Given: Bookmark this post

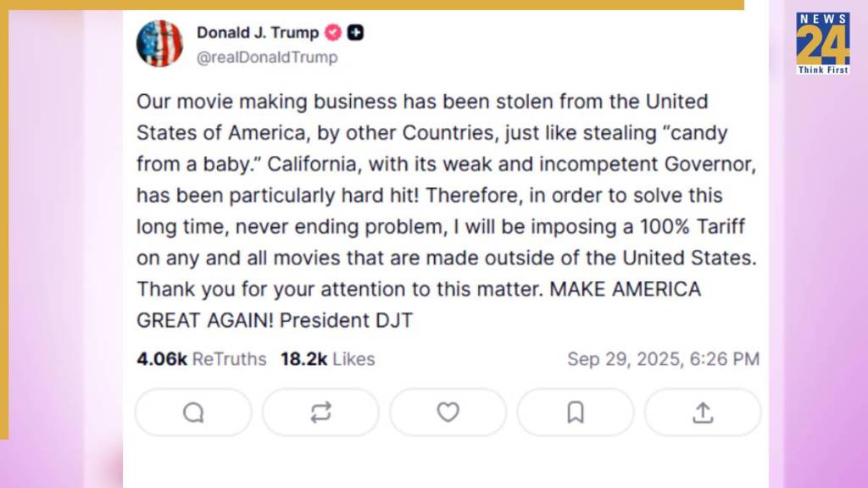Looking at the screenshot, I should coord(576,413).
